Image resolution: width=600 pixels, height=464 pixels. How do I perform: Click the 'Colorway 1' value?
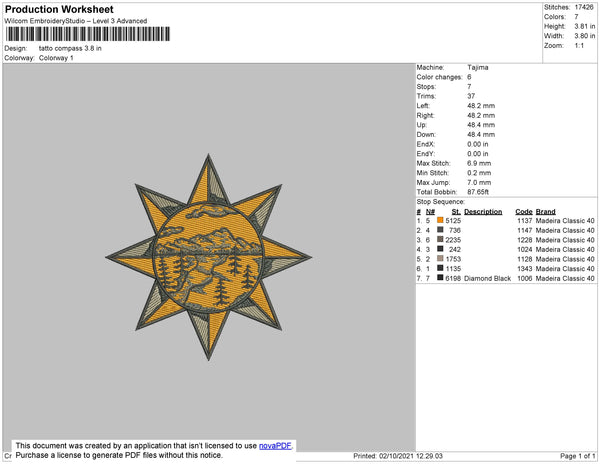point(56,58)
